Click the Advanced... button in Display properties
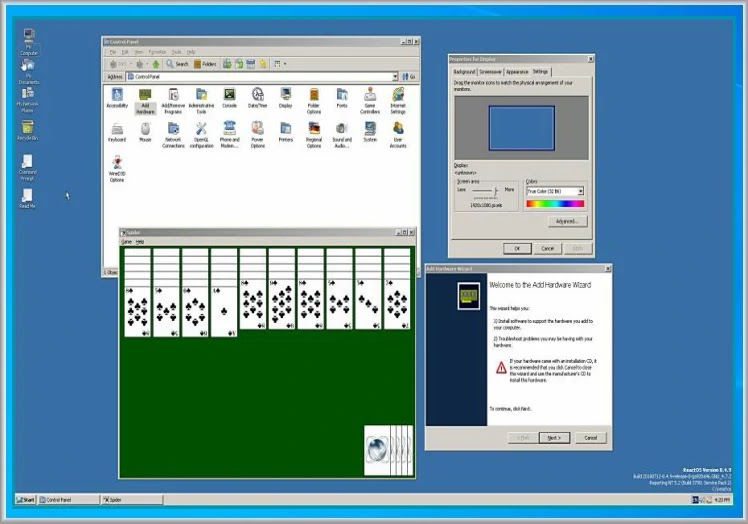Screen dimensions: 748x524 click(567, 221)
